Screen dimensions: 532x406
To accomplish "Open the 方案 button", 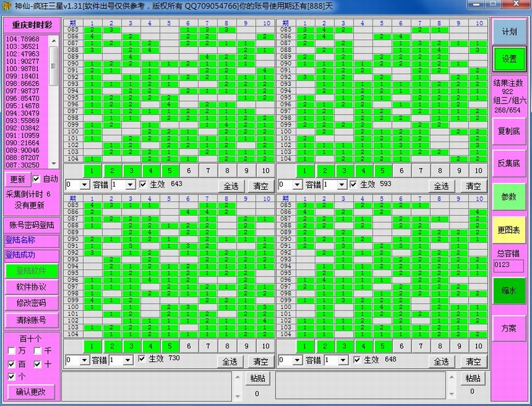I will [509, 328].
